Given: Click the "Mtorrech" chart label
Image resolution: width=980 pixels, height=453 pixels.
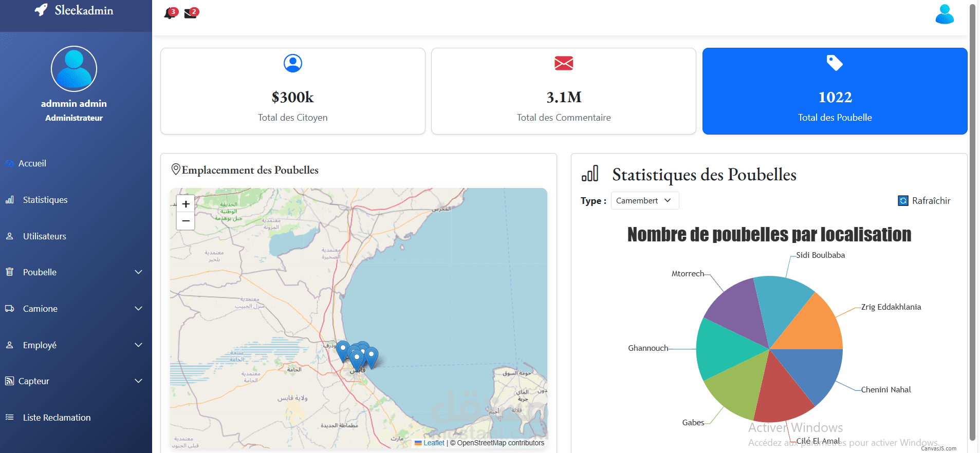Looking at the screenshot, I should (x=688, y=274).
